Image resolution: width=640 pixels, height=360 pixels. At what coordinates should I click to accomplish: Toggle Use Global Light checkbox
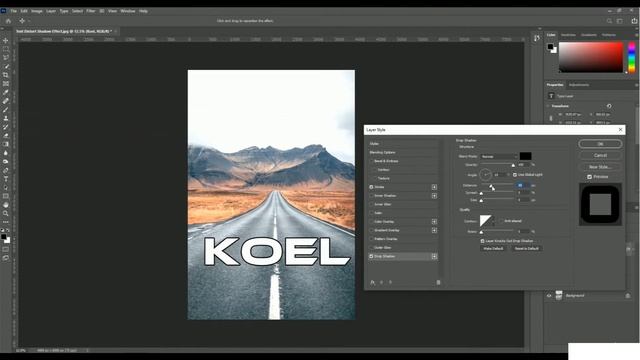[x=515, y=175]
